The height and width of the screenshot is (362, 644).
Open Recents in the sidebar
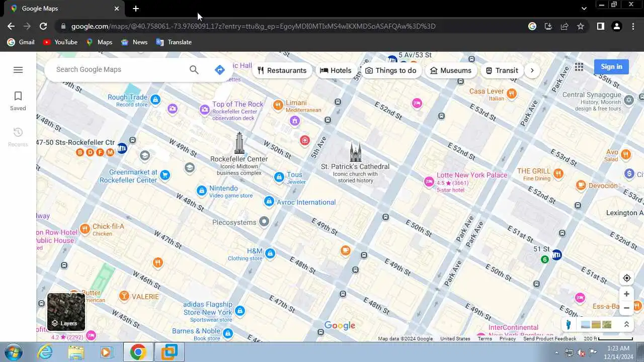tap(18, 137)
